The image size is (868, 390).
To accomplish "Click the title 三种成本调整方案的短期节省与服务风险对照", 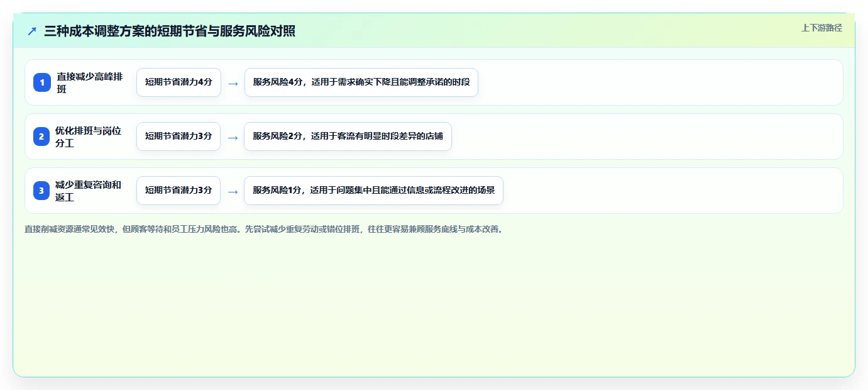I will pyautogui.click(x=170, y=31).
